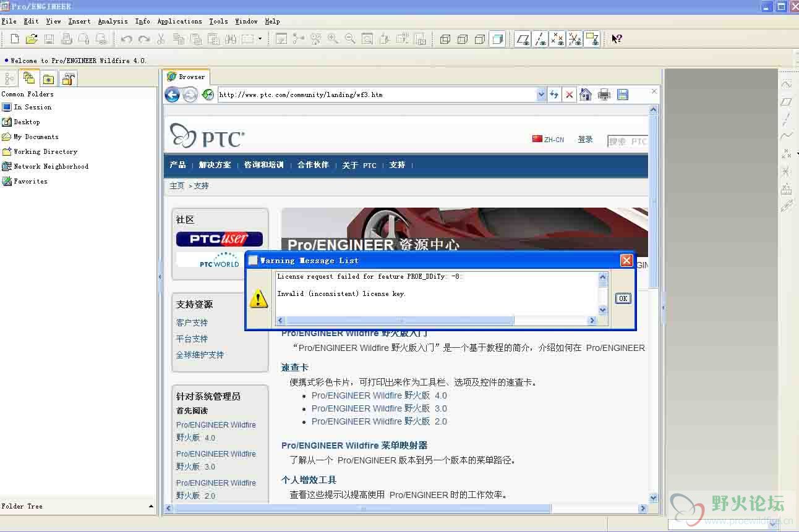This screenshot has width=799, height=532.
Task: Print the browser page
Action: pyautogui.click(x=604, y=95)
